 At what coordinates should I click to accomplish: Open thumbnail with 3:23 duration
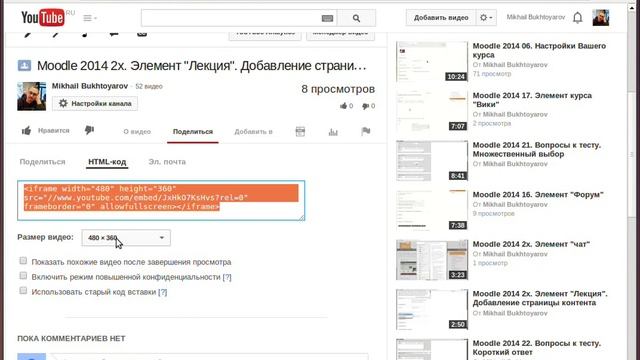point(432,260)
